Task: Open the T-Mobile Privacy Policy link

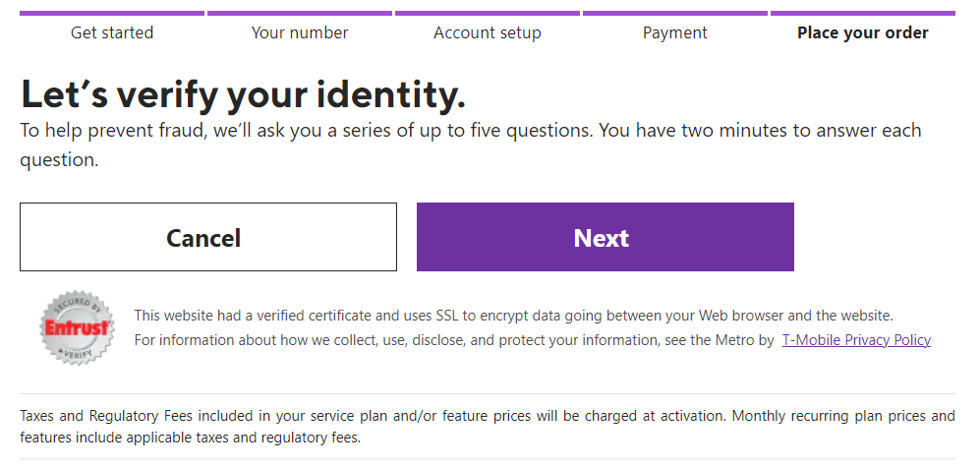Action: [855, 340]
